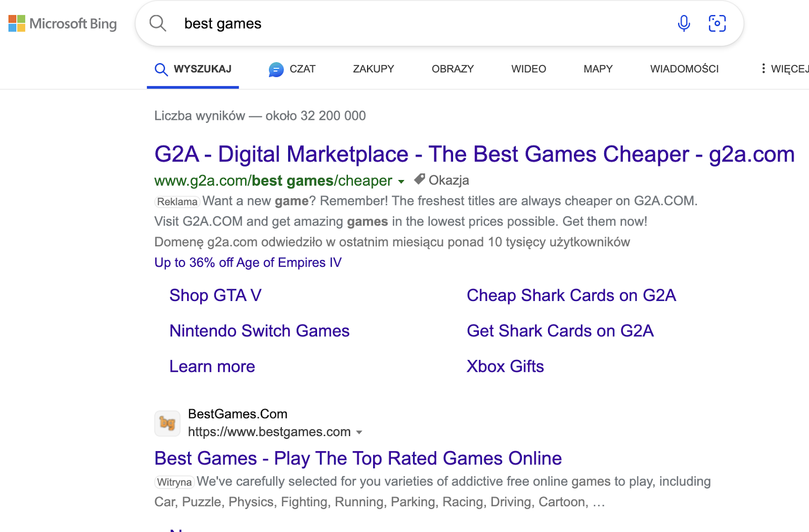Open the WIADOMOŚCI section
809x532 pixels.
click(684, 69)
